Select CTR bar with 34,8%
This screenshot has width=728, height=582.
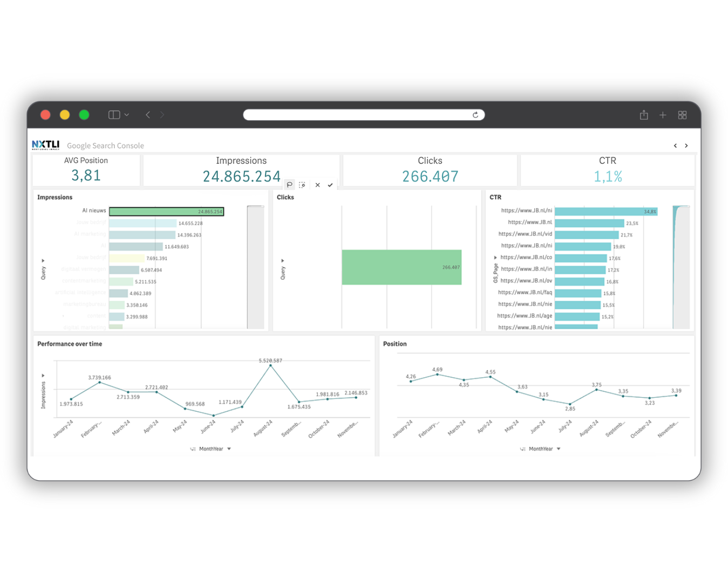(606, 212)
